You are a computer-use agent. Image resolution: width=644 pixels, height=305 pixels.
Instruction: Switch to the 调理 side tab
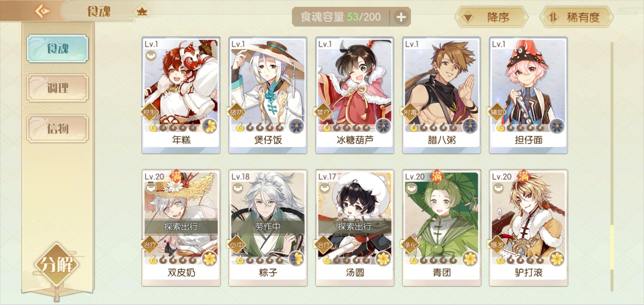pos(58,88)
